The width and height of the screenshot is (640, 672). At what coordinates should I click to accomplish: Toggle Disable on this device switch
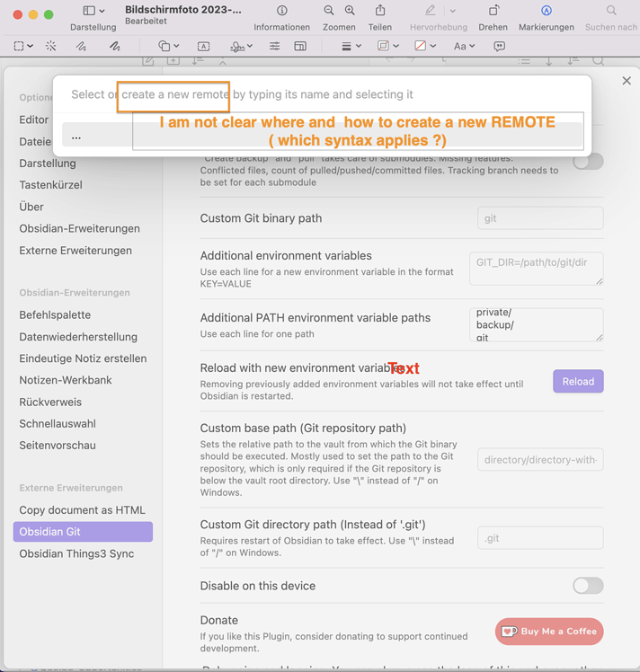tap(588, 586)
